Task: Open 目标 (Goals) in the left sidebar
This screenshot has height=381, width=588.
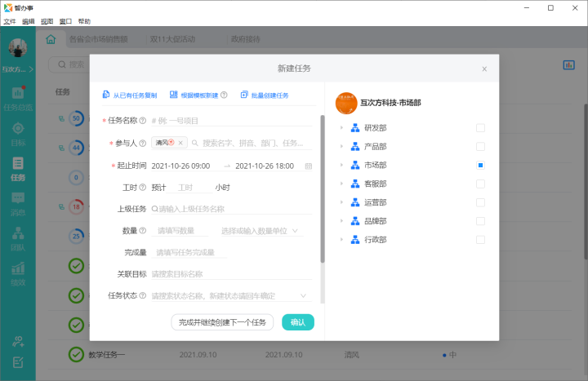Action: tap(18, 132)
